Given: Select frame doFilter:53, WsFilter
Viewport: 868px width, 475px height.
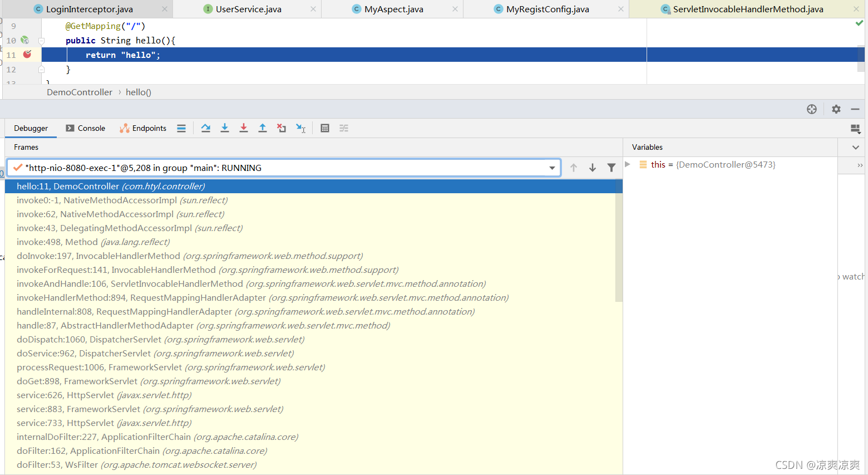Looking at the screenshot, I should (x=310, y=464).
